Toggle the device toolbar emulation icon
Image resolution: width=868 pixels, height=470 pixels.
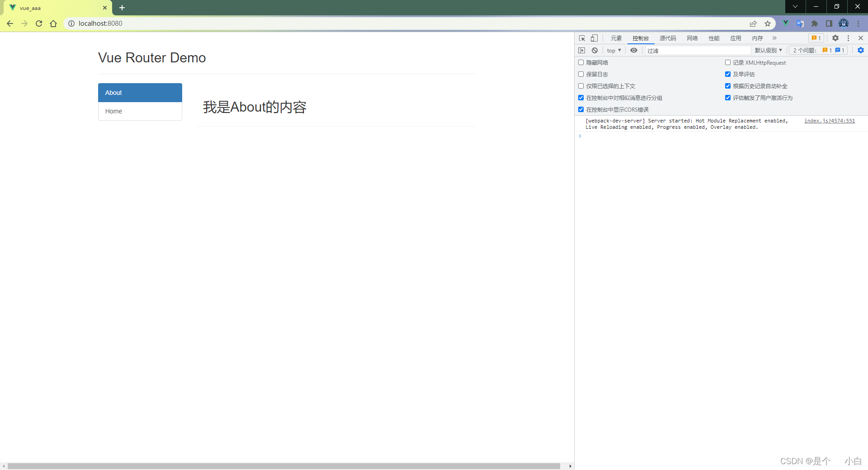pyautogui.click(x=594, y=38)
